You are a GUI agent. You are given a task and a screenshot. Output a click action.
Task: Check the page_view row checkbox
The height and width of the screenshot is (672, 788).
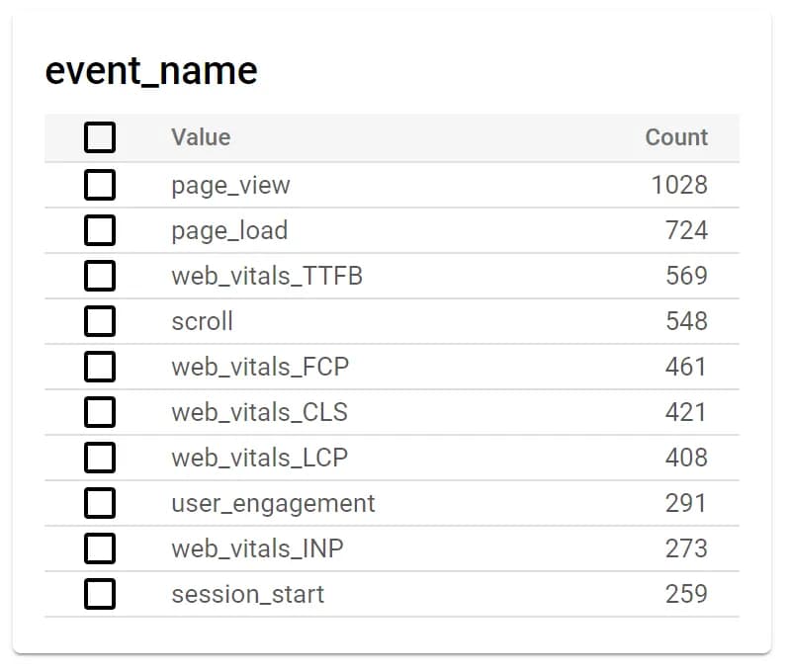coord(100,185)
